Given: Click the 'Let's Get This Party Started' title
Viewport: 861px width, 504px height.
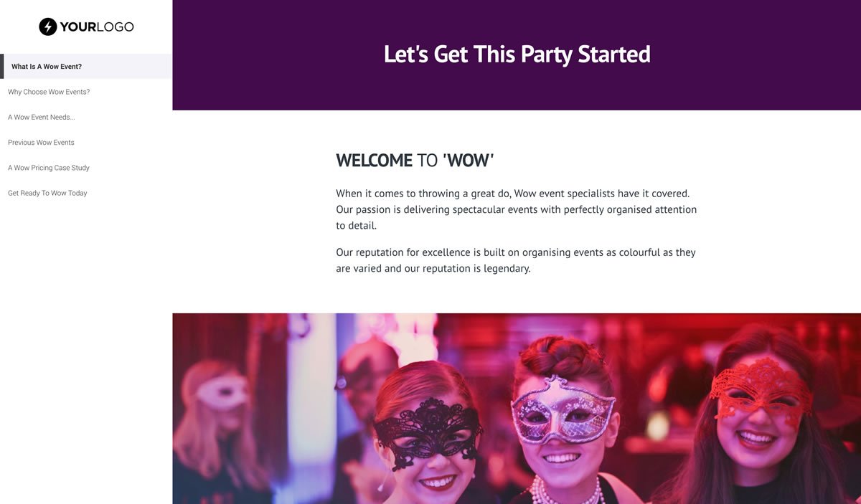Looking at the screenshot, I should tap(517, 54).
